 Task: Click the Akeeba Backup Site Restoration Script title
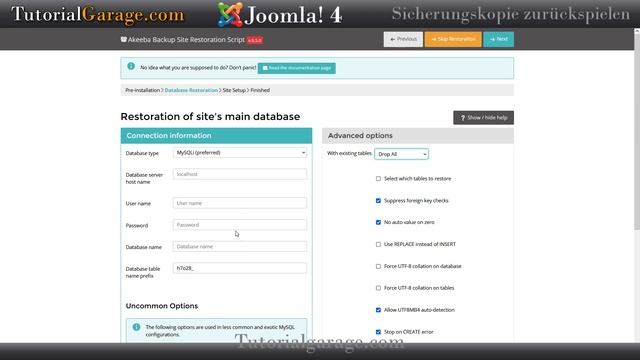[186, 40]
